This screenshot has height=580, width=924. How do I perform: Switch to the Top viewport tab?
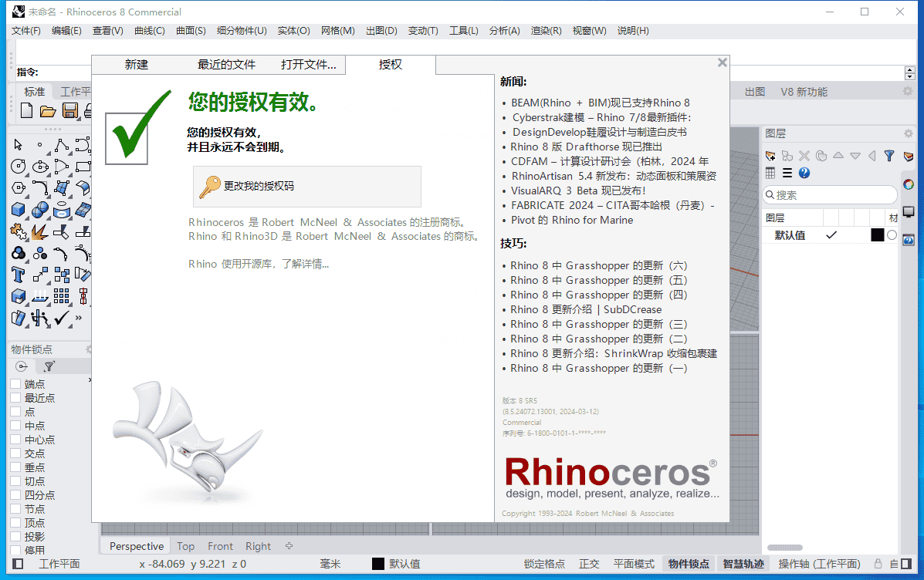(185, 545)
